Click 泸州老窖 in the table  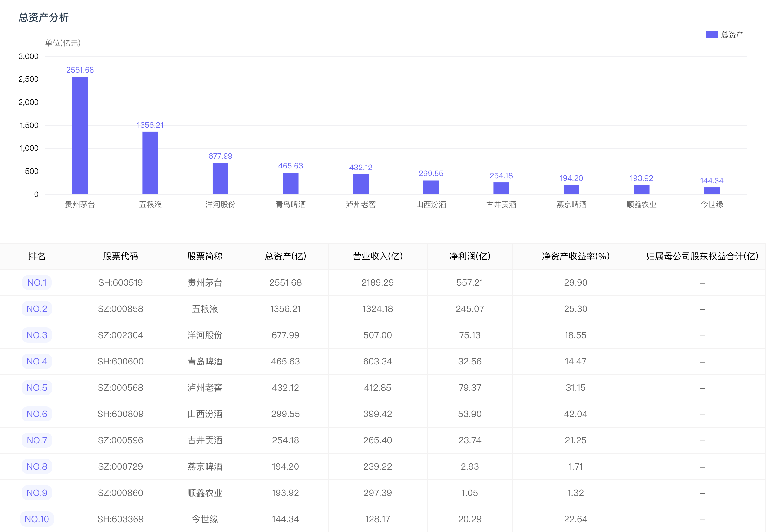pos(205,388)
